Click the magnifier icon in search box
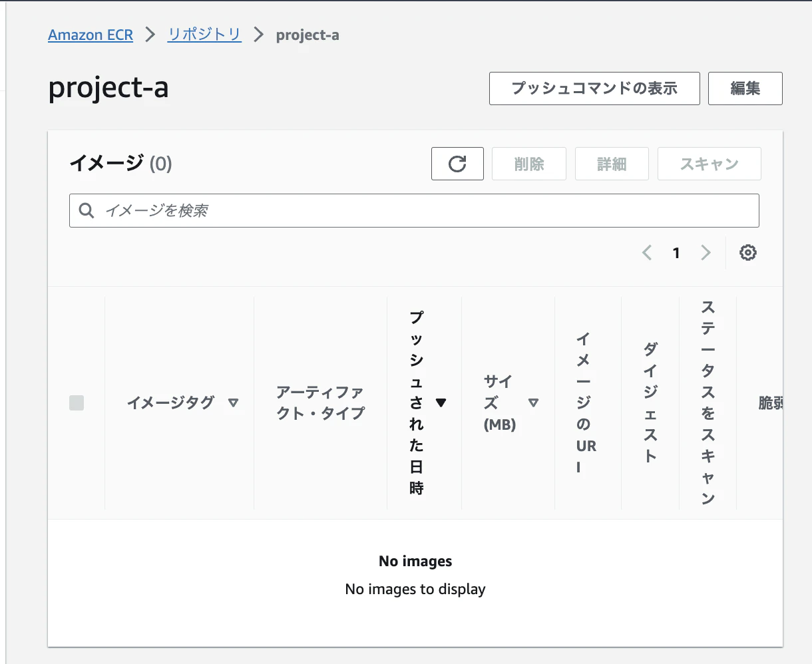This screenshot has height=664, width=812. tap(87, 210)
